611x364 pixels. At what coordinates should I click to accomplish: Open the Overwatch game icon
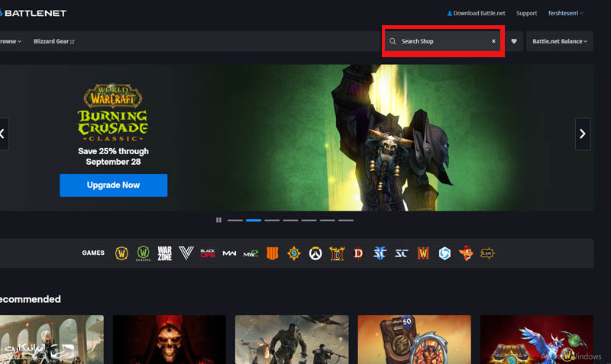315,253
